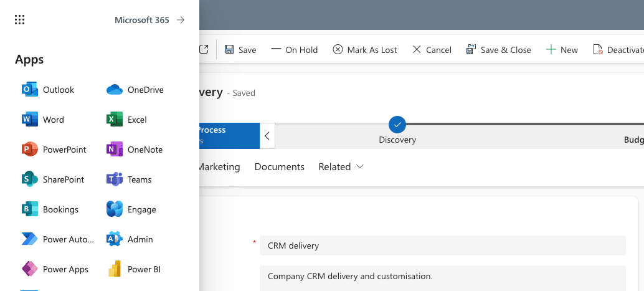Create a New record
Viewport: 644px width, 291px height.
pyautogui.click(x=561, y=50)
